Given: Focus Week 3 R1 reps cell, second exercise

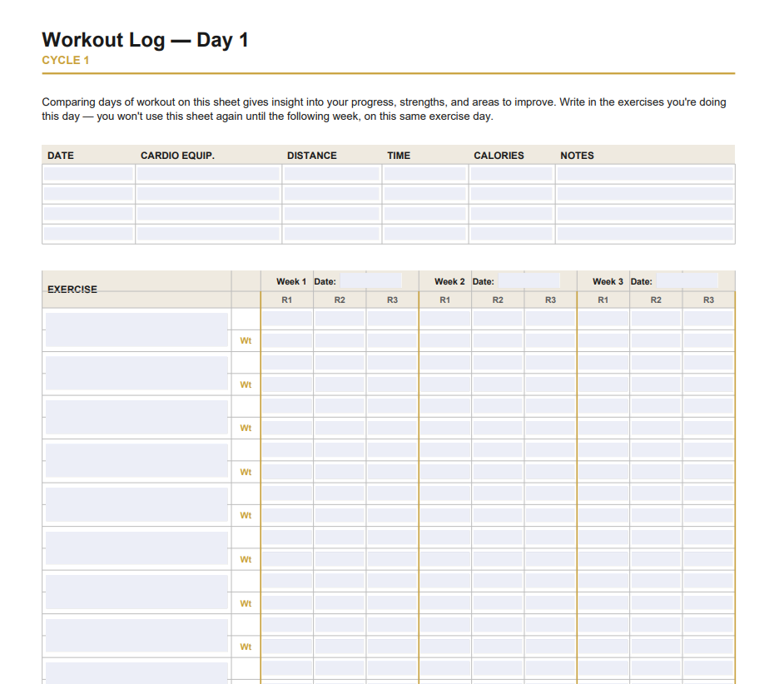Looking at the screenshot, I should tap(603, 362).
